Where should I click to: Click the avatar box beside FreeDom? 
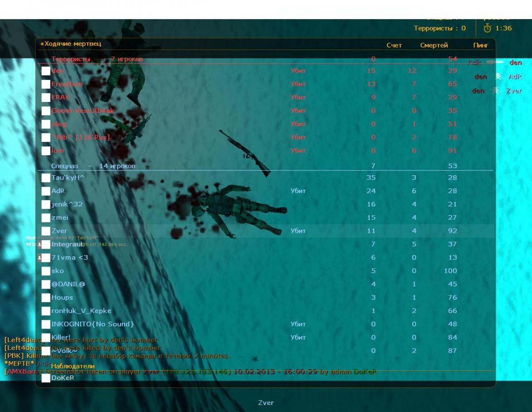tap(46, 84)
